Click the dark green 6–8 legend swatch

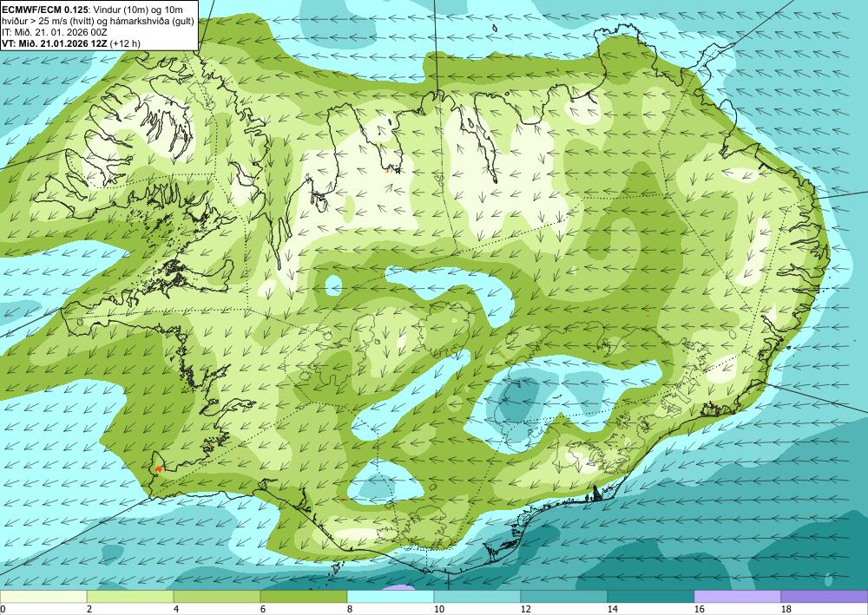click(304, 597)
